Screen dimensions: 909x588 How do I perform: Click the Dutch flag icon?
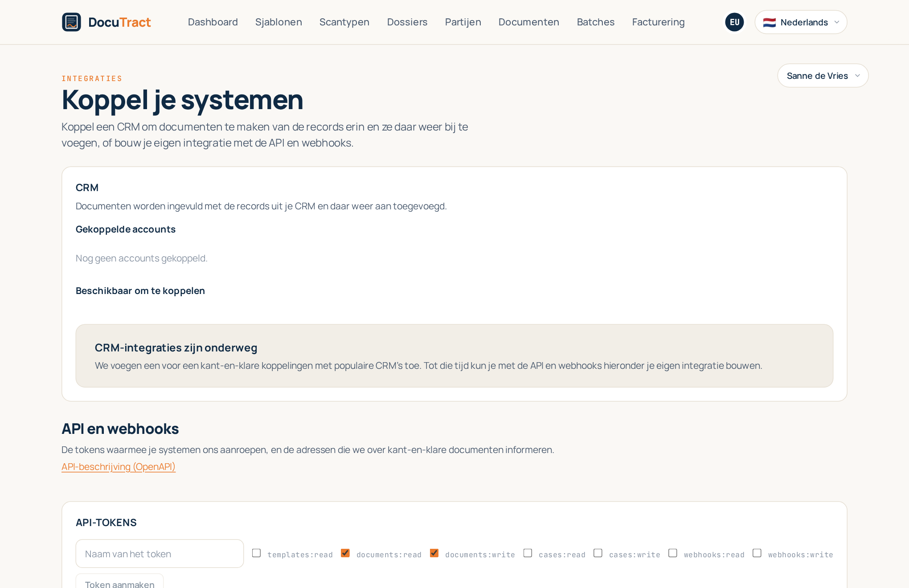769,22
